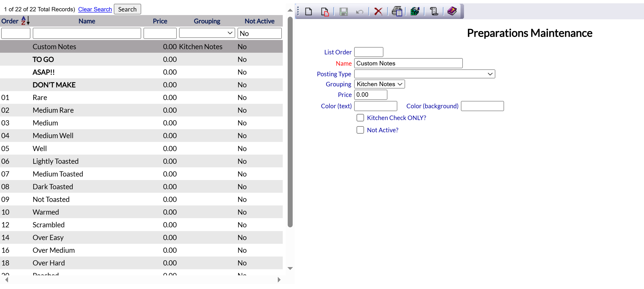Select the Well row with order 05

pos(141,148)
